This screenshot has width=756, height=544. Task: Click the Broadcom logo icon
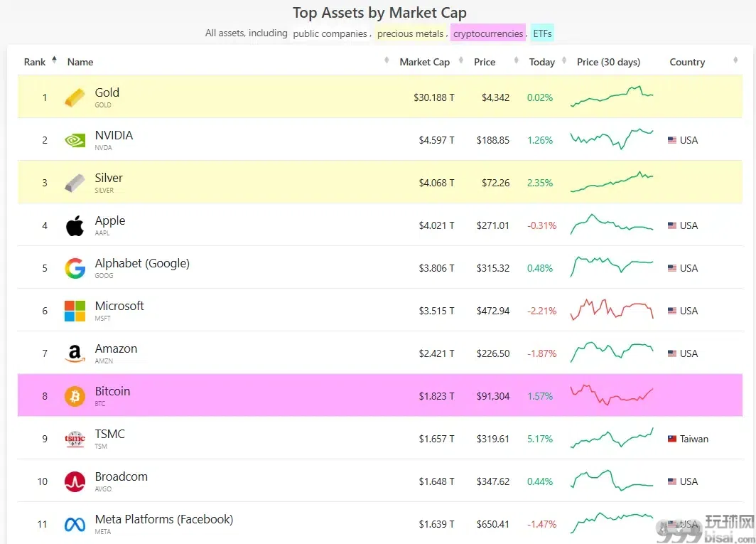(x=75, y=481)
